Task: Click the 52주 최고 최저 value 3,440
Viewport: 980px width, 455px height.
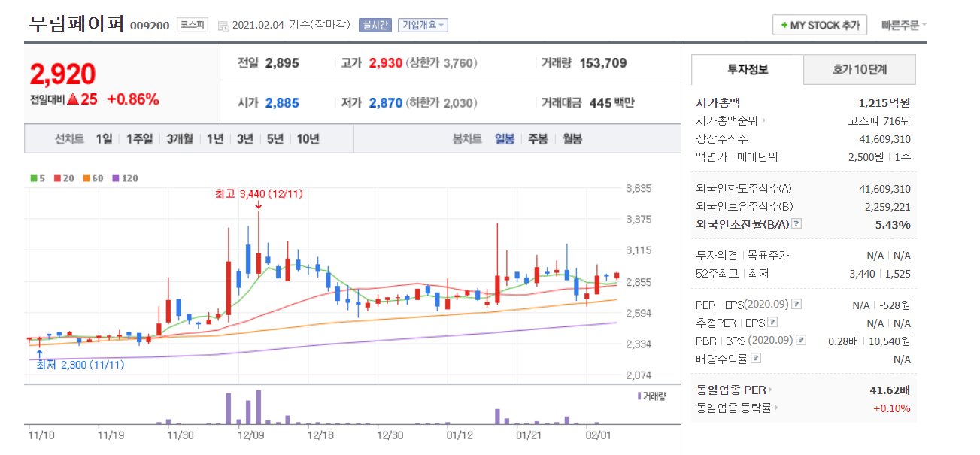Action: pos(862,274)
